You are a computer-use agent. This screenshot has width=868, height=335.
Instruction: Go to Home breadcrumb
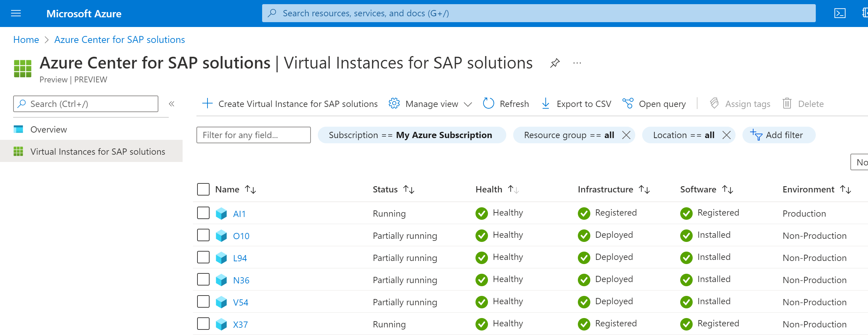pos(26,40)
